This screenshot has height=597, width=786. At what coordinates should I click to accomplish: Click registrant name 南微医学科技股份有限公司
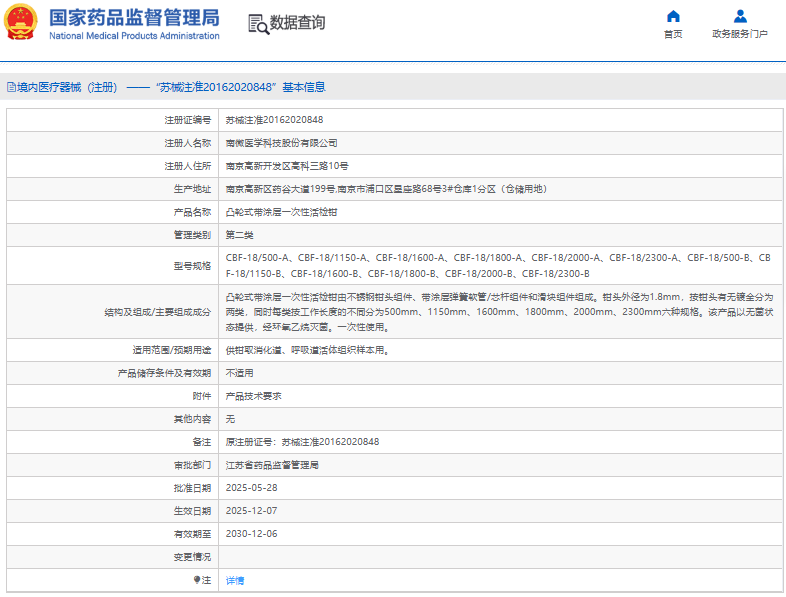click(281, 142)
